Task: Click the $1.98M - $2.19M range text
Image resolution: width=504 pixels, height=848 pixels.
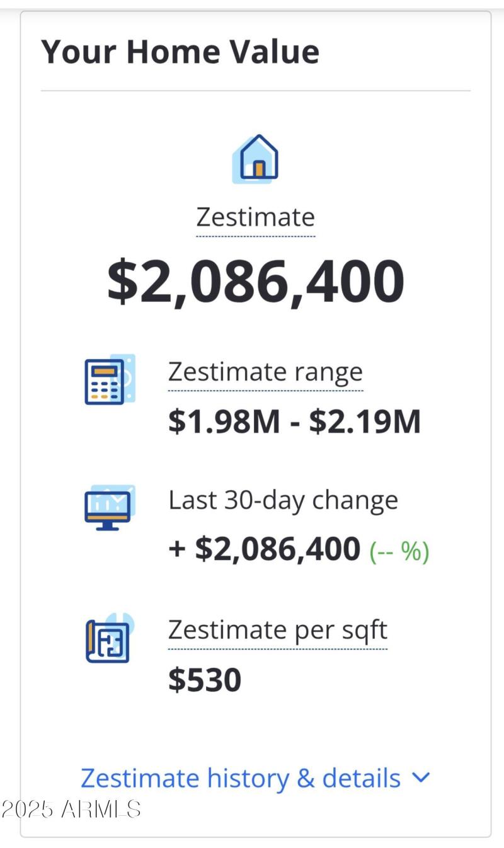Action: [x=293, y=421]
